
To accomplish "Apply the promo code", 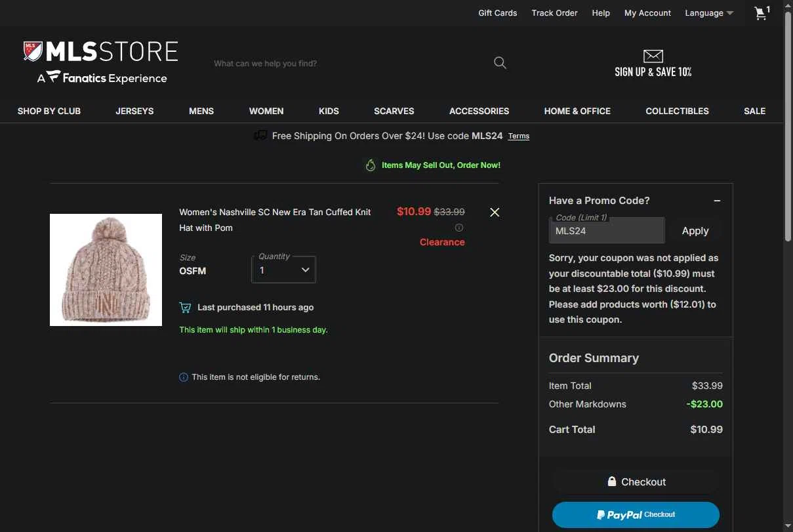I will click(695, 230).
